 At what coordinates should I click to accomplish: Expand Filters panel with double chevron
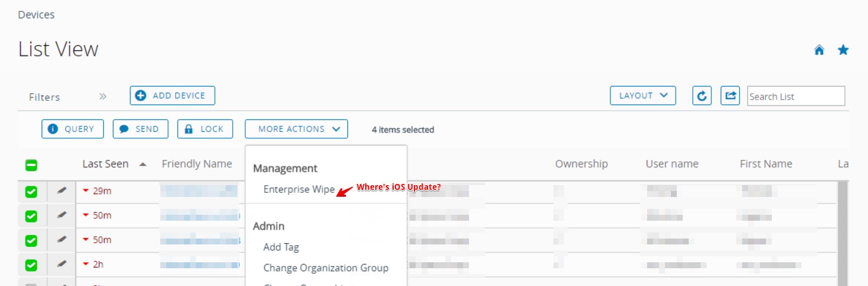coord(103,96)
